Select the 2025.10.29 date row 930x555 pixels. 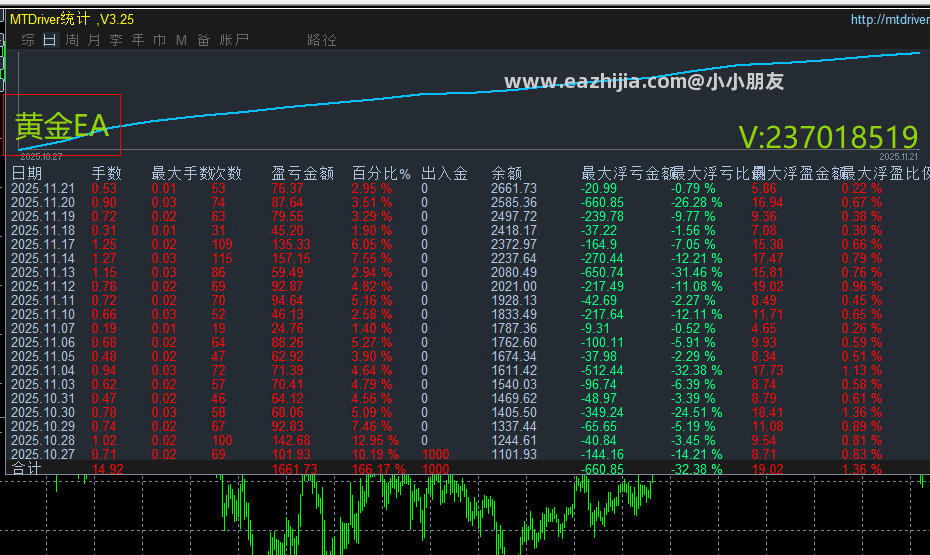[43, 426]
